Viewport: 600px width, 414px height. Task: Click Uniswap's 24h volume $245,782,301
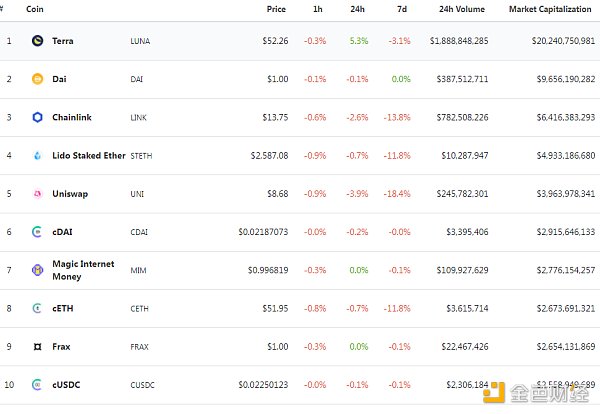point(462,194)
